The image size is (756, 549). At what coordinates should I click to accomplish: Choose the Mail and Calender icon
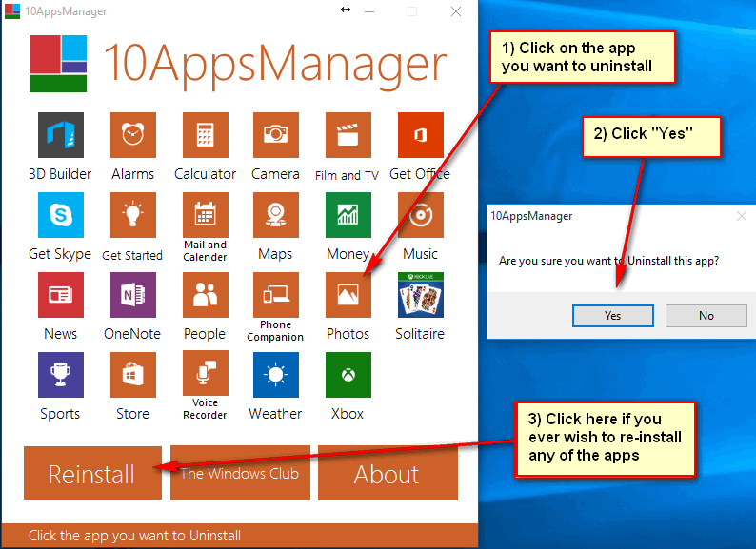tap(206, 215)
